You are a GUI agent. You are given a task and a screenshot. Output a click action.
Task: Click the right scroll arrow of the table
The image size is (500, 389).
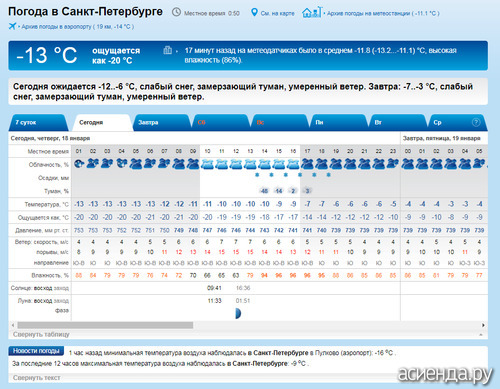[483, 325]
